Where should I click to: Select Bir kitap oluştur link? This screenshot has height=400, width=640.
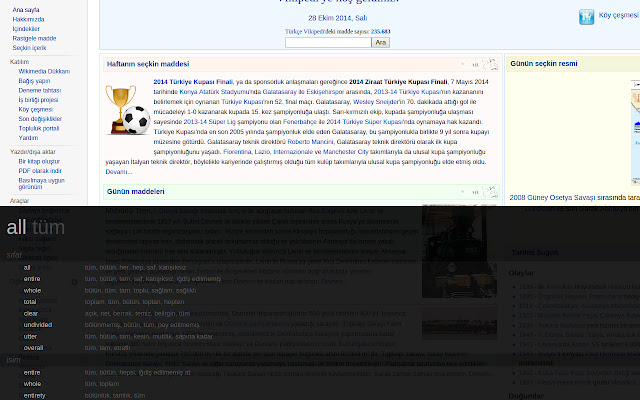(39, 161)
